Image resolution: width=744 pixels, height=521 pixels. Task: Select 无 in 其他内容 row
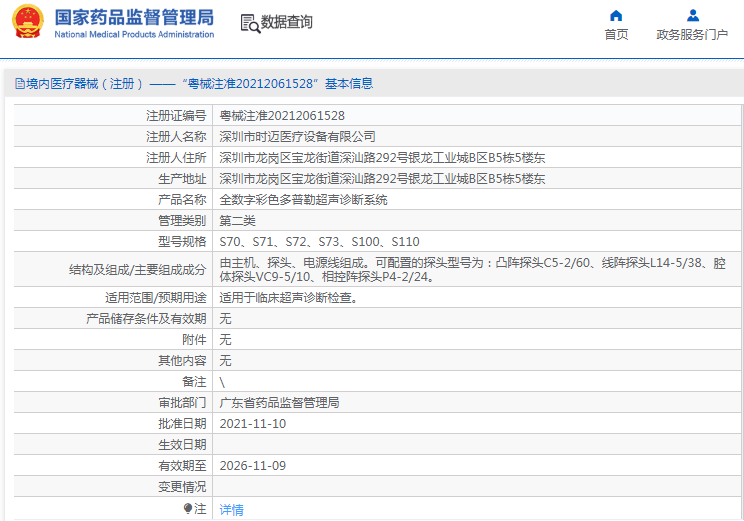(x=225, y=361)
